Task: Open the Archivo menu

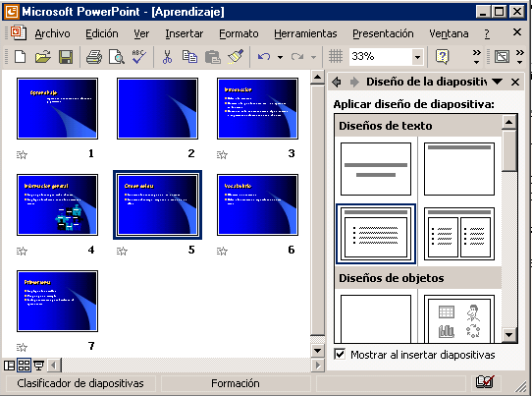Action: tap(52, 33)
